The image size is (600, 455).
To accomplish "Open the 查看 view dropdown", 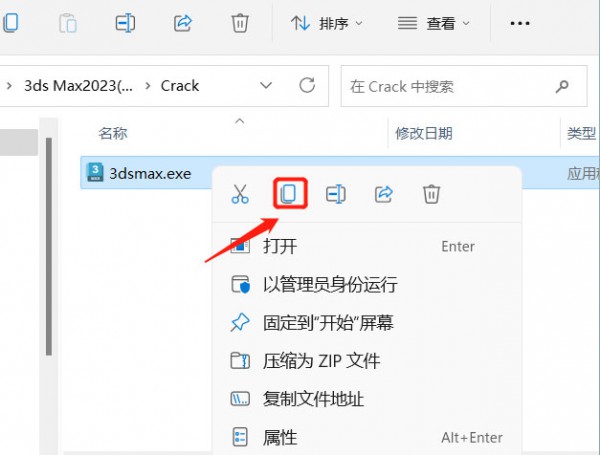I will click(434, 24).
